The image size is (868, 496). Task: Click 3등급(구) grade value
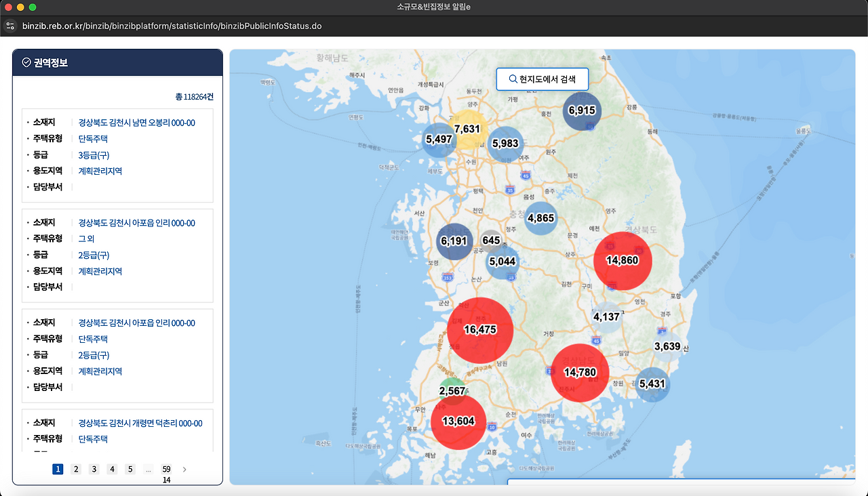click(x=94, y=155)
